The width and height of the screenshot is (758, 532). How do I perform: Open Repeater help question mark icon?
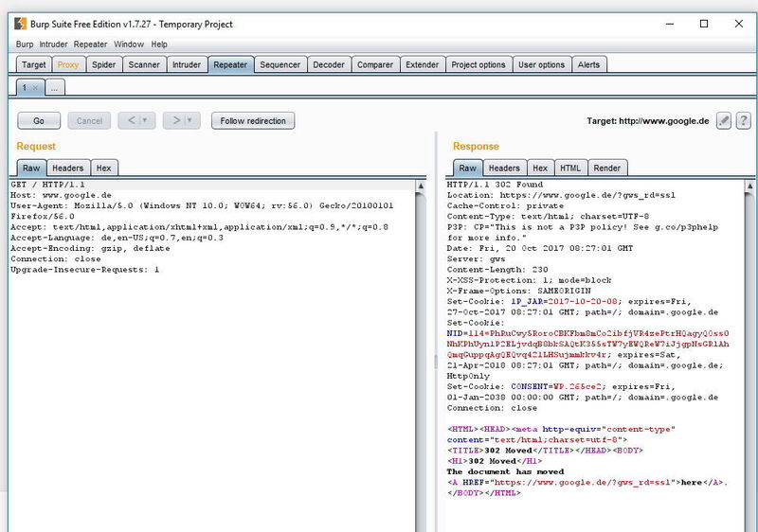[x=745, y=121]
